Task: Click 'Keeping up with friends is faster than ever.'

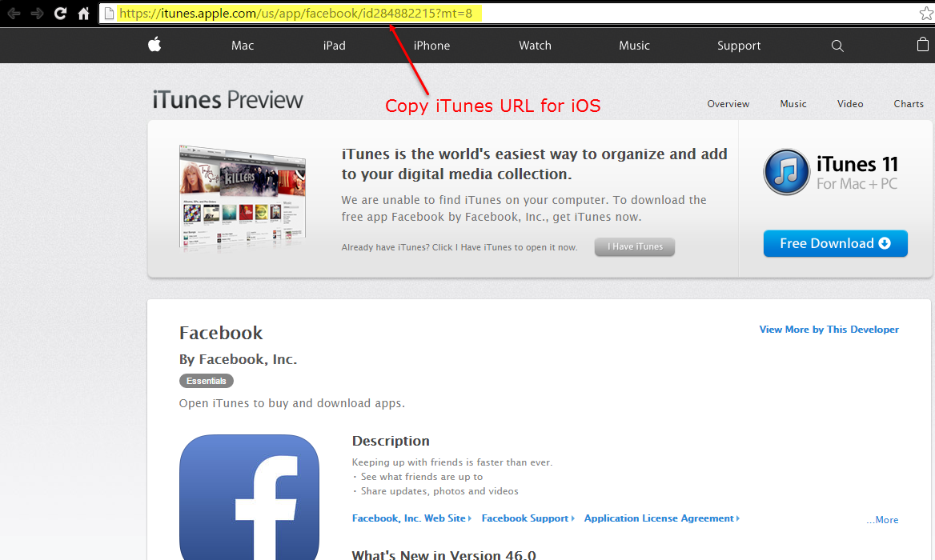Action: pyautogui.click(x=452, y=462)
